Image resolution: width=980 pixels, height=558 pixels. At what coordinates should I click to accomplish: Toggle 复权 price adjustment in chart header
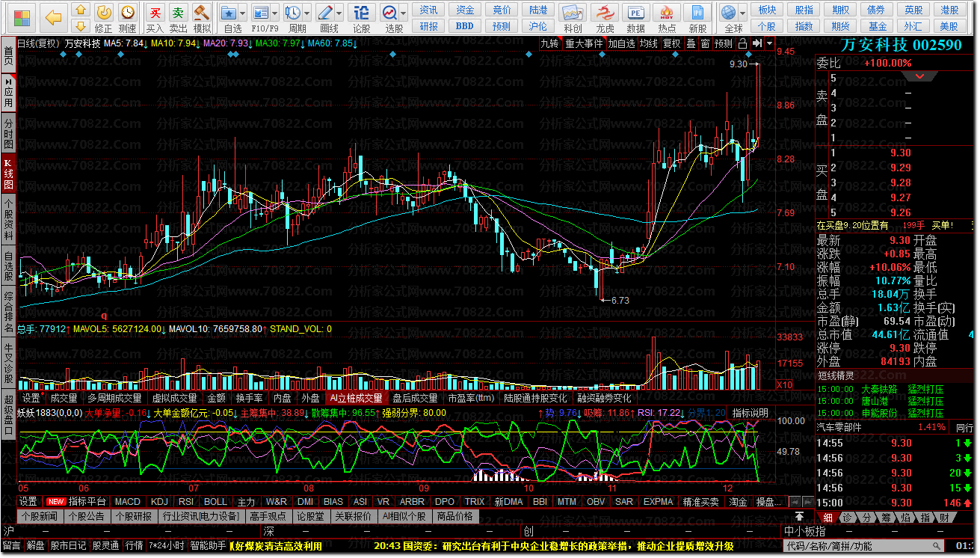click(x=672, y=43)
